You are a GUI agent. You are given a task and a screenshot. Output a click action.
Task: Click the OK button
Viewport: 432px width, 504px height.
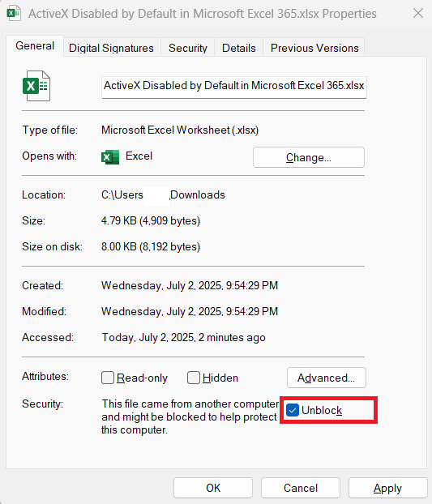(x=213, y=488)
